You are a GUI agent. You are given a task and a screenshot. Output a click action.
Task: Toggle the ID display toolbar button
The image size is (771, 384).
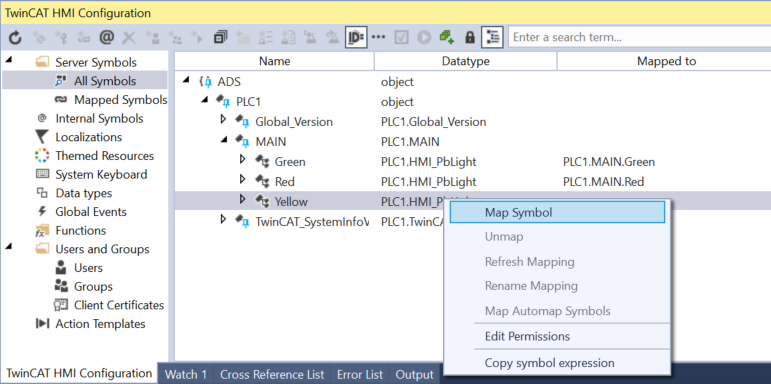click(356, 37)
